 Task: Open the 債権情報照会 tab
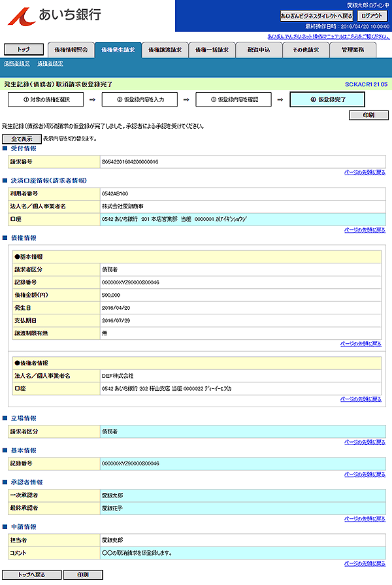coord(71,50)
